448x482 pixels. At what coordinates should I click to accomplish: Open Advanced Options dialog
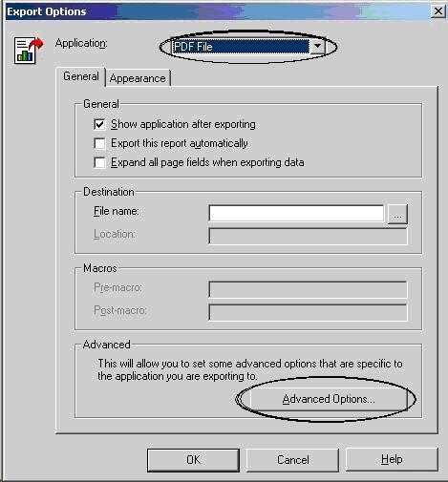point(329,399)
